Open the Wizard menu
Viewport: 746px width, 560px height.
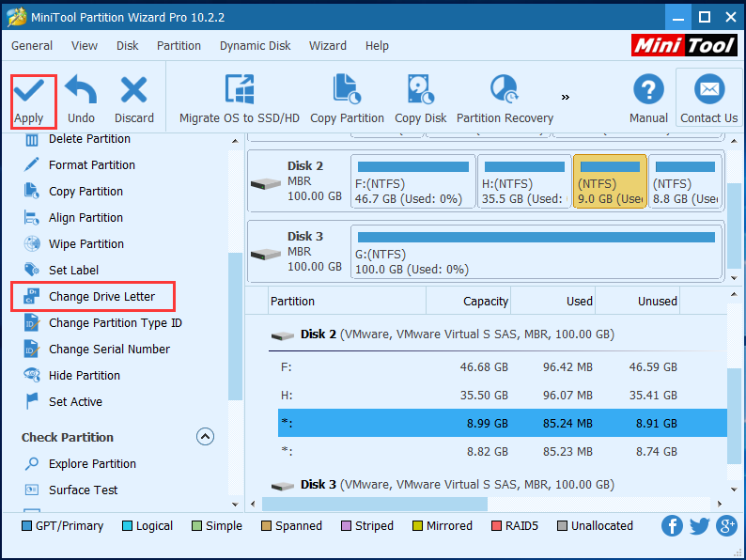coord(328,46)
